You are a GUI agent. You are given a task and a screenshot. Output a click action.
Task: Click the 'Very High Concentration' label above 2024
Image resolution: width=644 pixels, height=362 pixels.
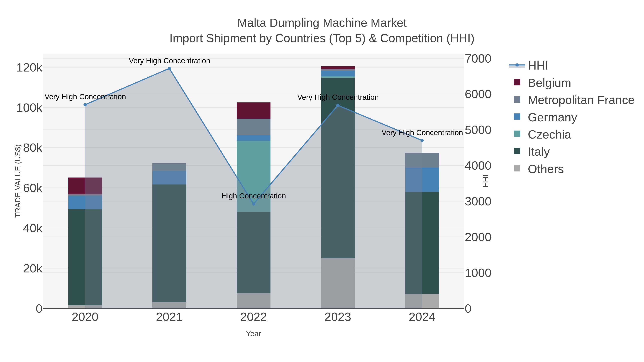click(422, 133)
